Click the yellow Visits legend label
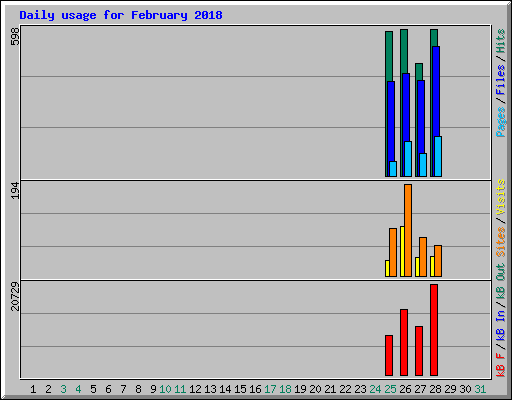The image size is (512, 400). [501, 197]
